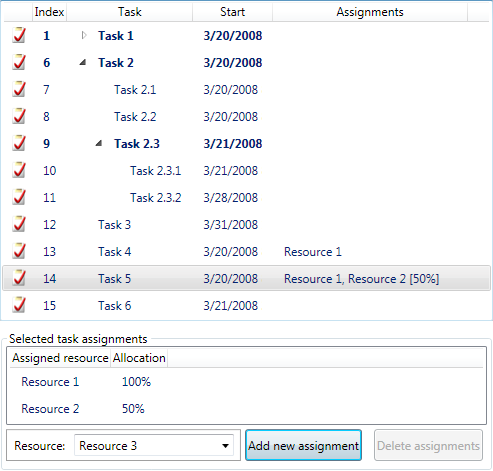
Task: Click the 3/31/2008 start date
Action: 231,225
